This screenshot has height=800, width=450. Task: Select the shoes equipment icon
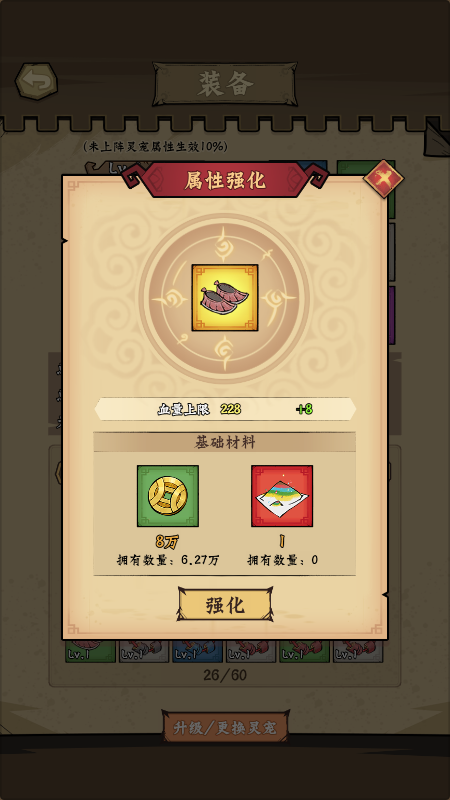(x=224, y=297)
